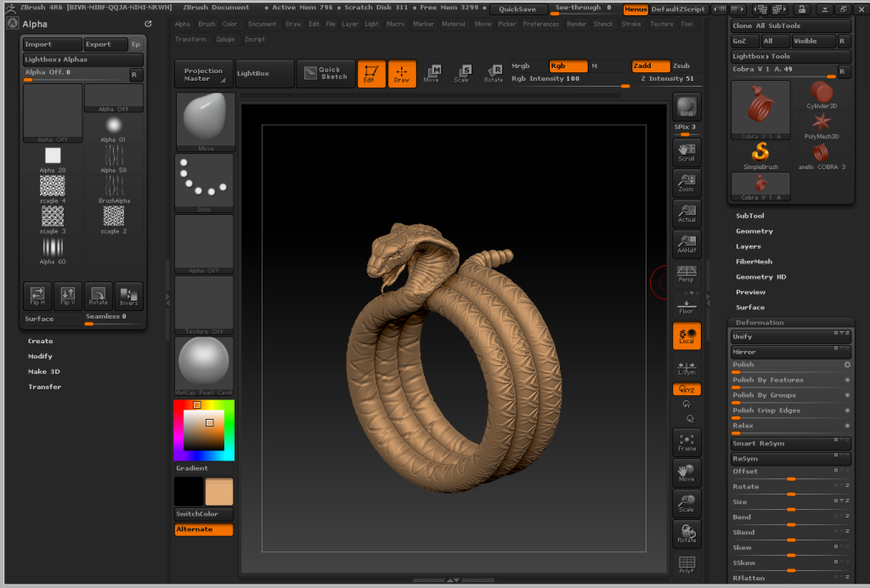Activate the XYZ symmetry toggle

click(x=685, y=389)
